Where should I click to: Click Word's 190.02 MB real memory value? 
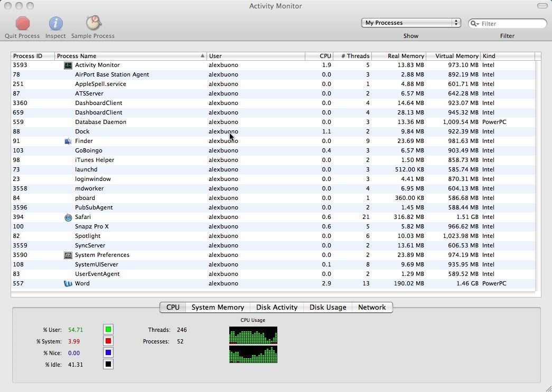(x=409, y=283)
